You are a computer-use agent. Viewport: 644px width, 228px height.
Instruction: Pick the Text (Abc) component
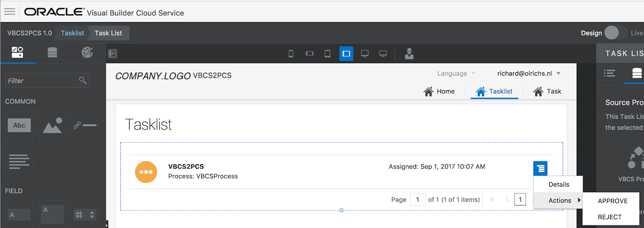[x=19, y=125]
